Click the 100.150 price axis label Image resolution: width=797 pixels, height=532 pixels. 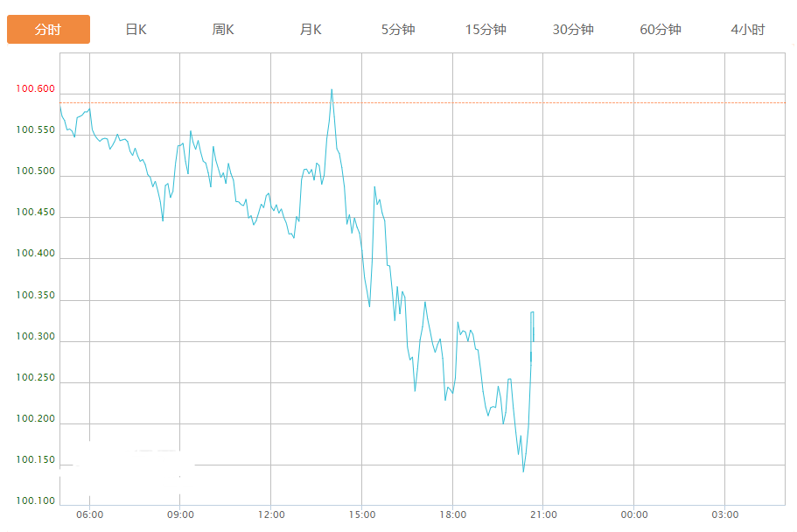(x=35, y=460)
